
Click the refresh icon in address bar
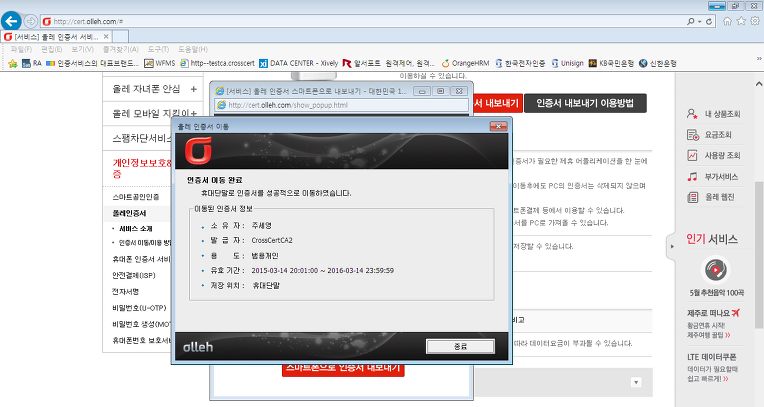coord(709,21)
